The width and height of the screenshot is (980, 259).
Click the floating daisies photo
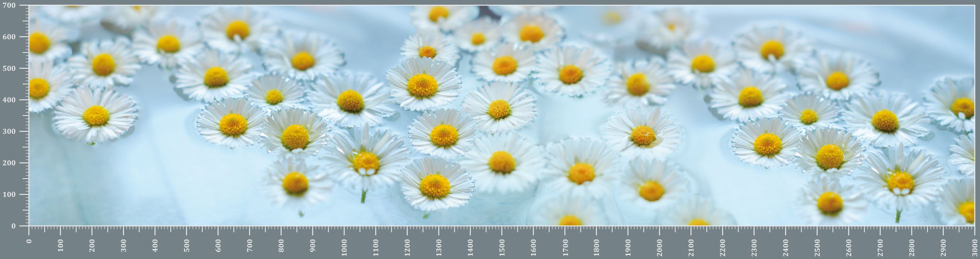pyautogui.click(x=501, y=116)
